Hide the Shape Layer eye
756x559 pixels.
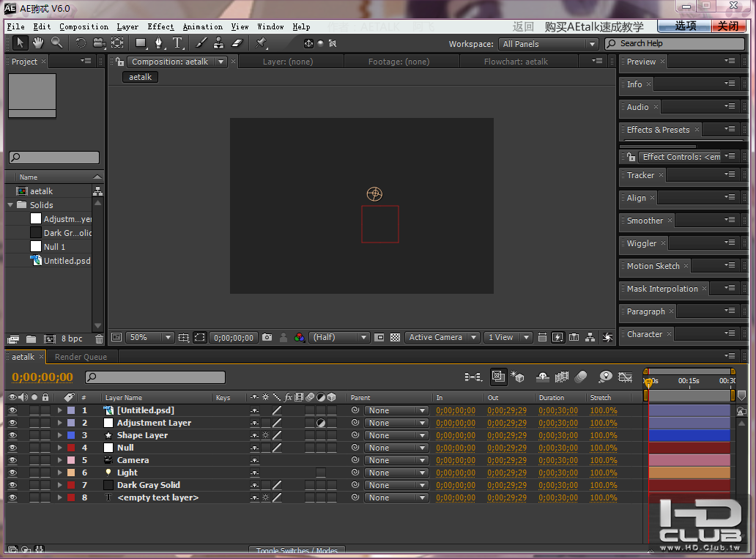(12, 435)
